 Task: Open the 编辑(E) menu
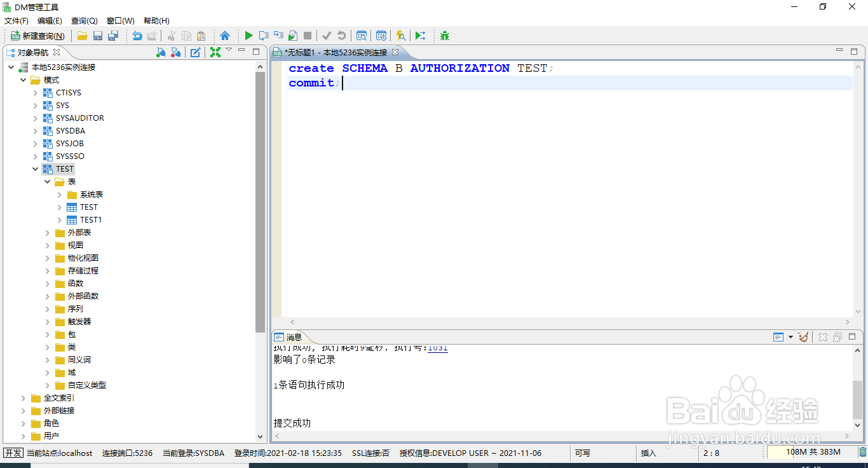pos(50,21)
